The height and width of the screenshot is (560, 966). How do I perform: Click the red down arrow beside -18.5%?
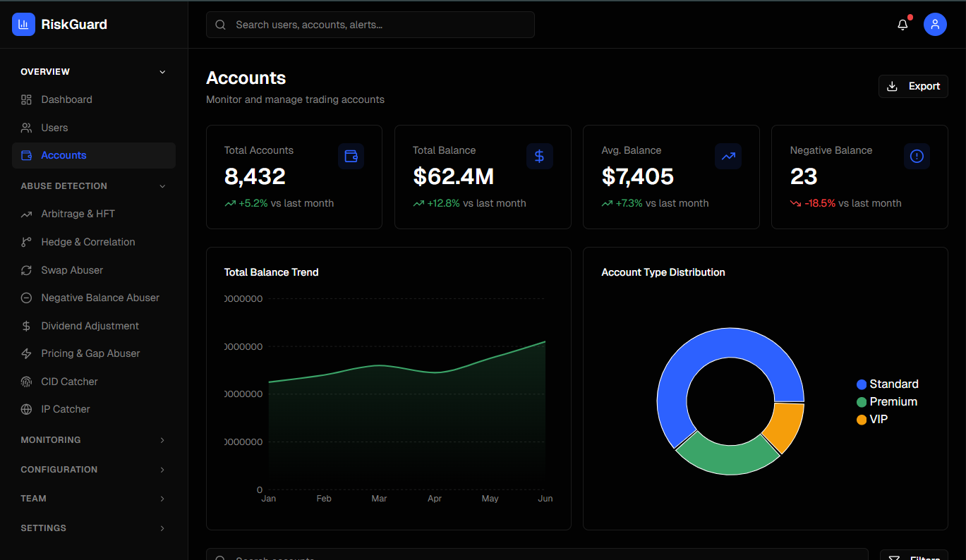coord(796,203)
